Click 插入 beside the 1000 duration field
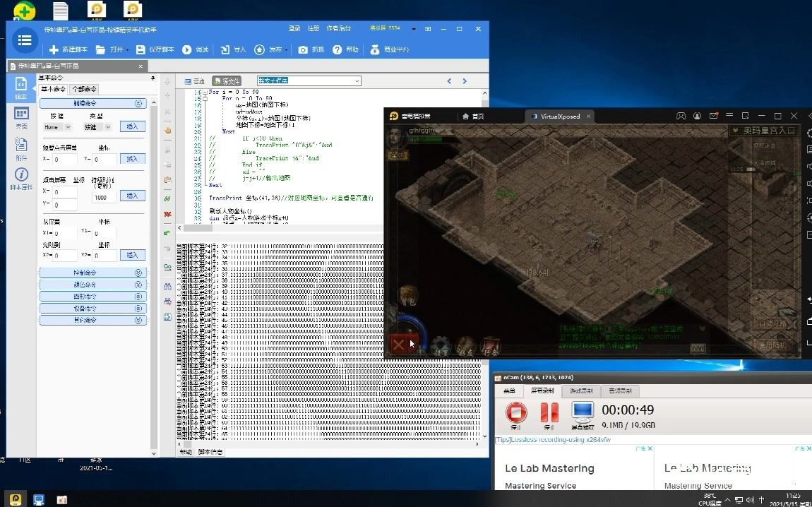The image size is (812, 507). (x=133, y=196)
